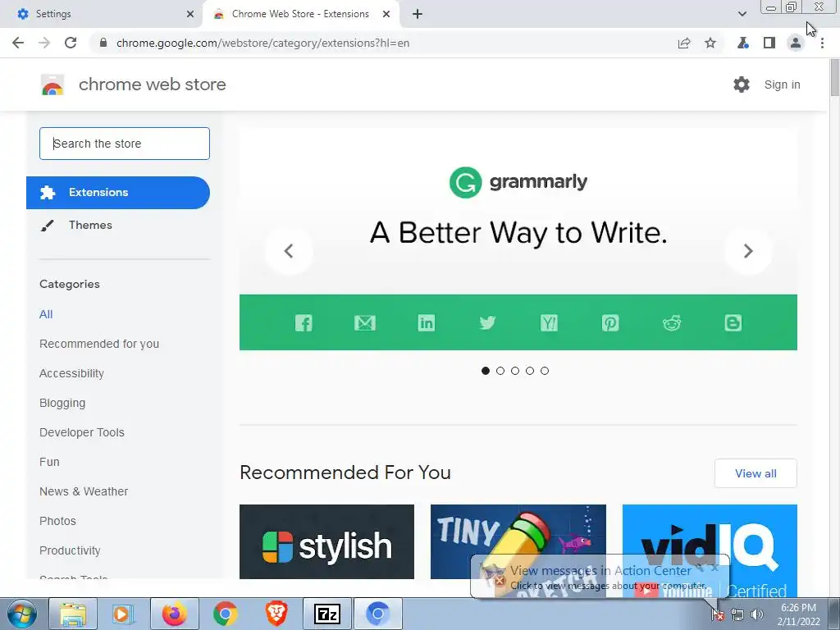This screenshot has height=630, width=840.
Task: Click the Gmail icon in banner
Action: [365, 322]
